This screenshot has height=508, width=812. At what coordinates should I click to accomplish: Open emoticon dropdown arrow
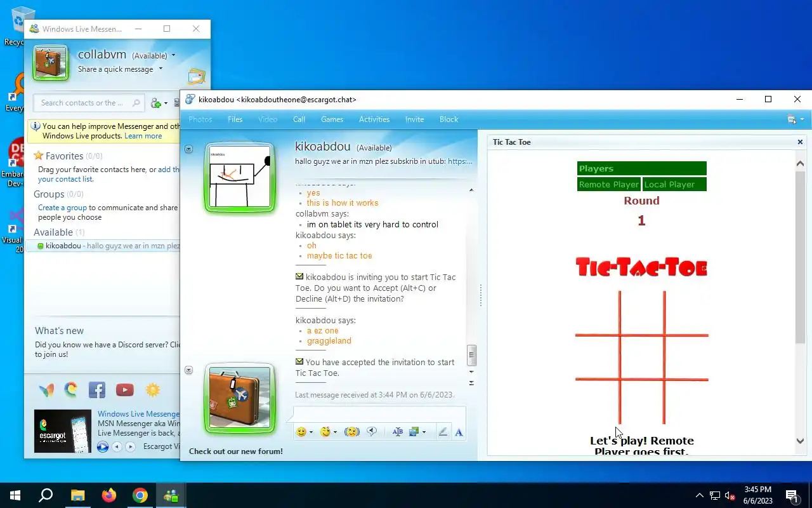310,432
